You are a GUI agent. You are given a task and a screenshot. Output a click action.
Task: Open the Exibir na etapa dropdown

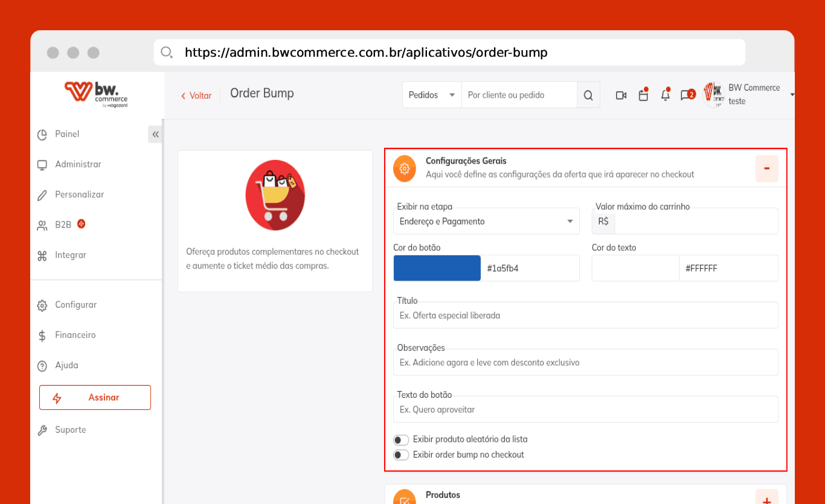tap(486, 221)
